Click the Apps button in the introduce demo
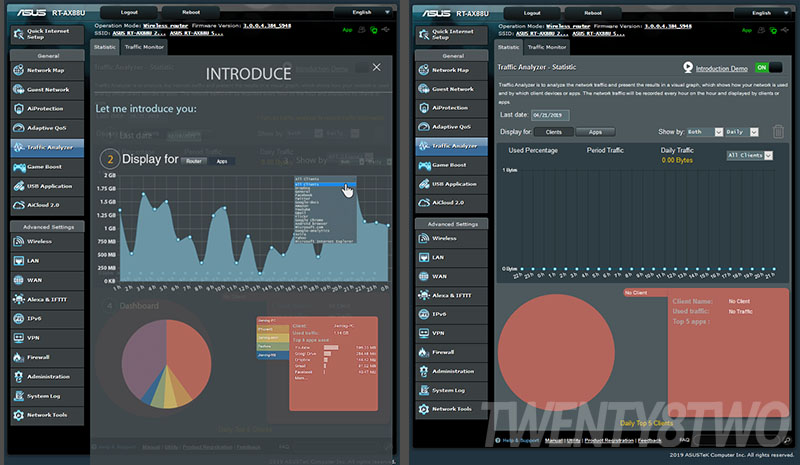Screen dimensions: 800x465 (x=222, y=161)
